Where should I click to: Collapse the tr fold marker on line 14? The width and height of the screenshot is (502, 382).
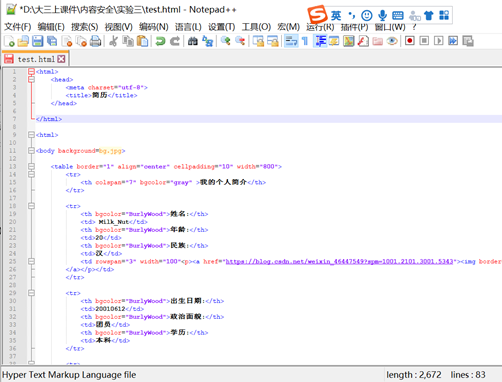31,174
